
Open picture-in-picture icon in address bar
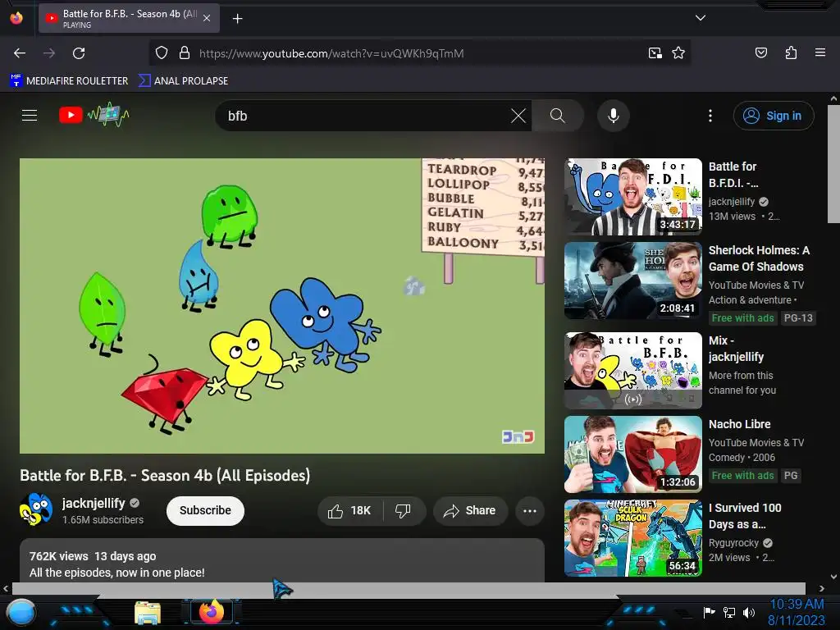coord(655,53)
